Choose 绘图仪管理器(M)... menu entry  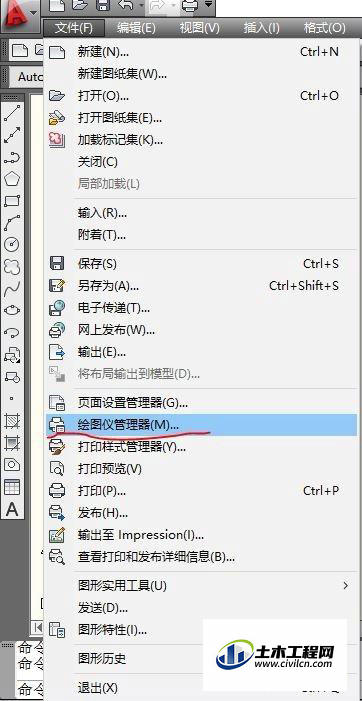pos(202,425)
